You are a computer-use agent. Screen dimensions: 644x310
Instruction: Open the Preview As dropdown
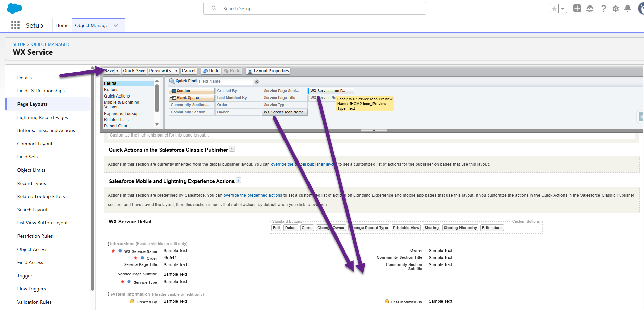tap(164, 71)
